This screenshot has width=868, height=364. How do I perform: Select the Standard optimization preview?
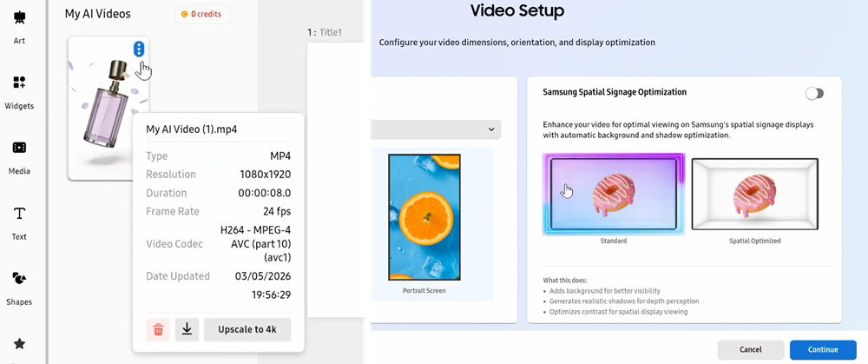pyautogui.click(x=614, y=194)
